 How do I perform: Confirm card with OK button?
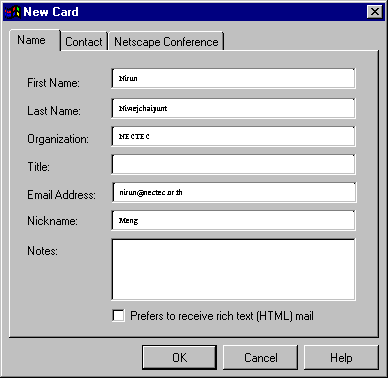click(x=179, y=357)
